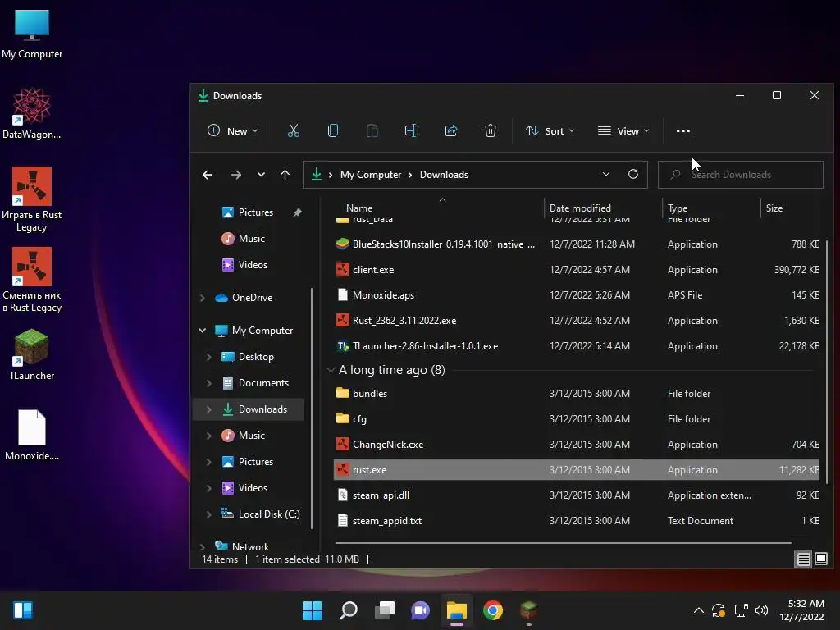Expand Desktop node under My Computer
Screen dimensions: 840x630
209,357
